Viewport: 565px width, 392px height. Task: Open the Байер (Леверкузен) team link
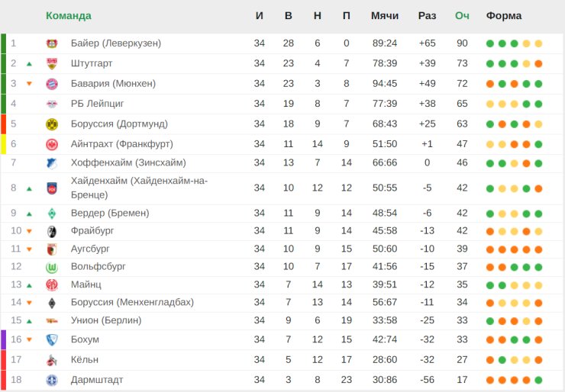115,43
